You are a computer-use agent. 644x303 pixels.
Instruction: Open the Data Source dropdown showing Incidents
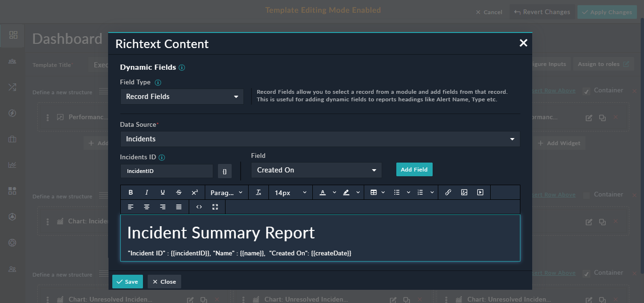coord(321,139)
